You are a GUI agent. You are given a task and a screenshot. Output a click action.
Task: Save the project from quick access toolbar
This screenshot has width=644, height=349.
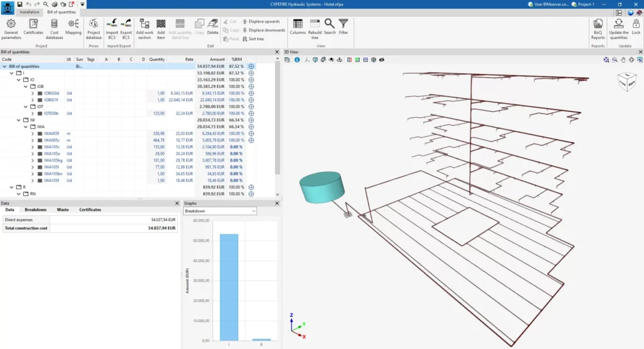(19, 4)
